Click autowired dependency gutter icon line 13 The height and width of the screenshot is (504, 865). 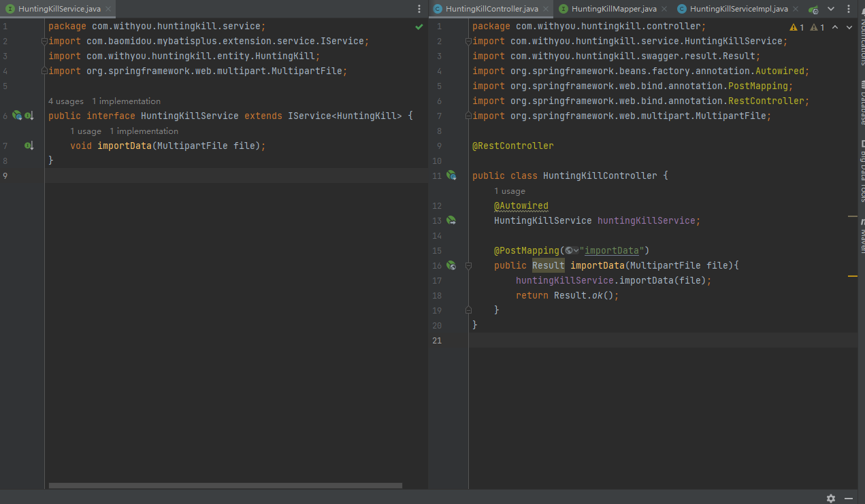click(451, 220)
